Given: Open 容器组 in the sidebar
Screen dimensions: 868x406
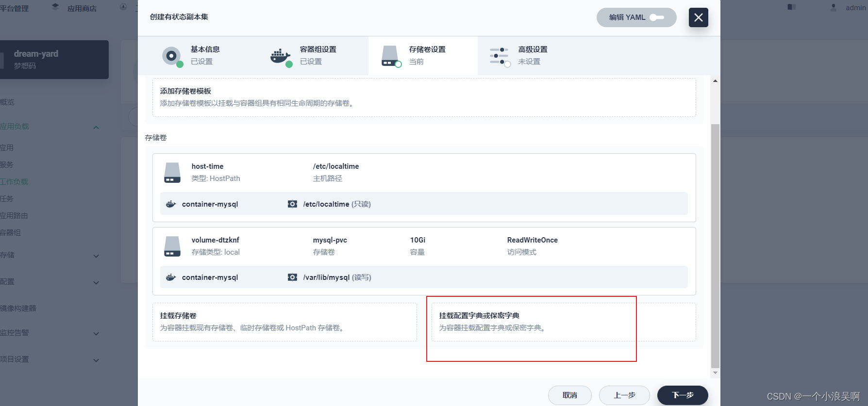Looking at the screenshot, I should pos(10,233).
